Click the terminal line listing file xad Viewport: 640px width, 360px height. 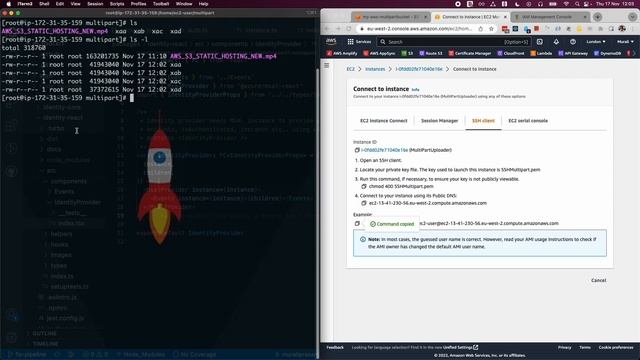pyautogui.click(x=91, y=89)
